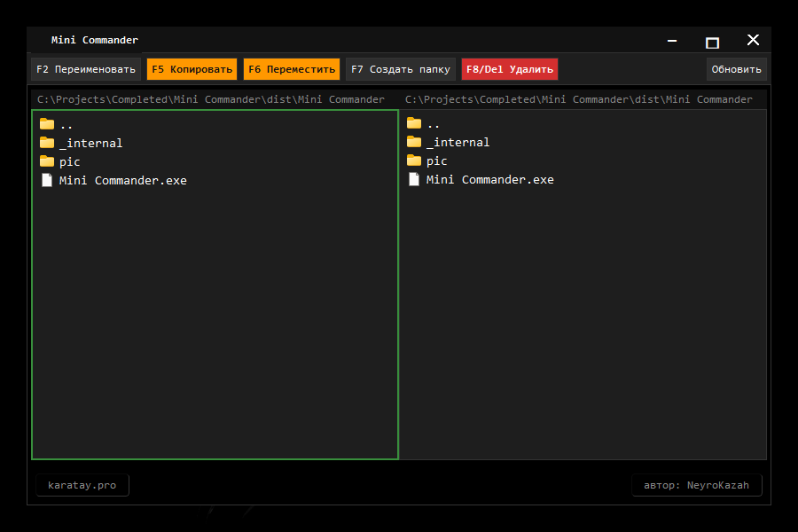Viewport: 798px width, 532px height.
Task: Click Mini Commander.exe file icon in left panel
Action: [x=47, y=180]
